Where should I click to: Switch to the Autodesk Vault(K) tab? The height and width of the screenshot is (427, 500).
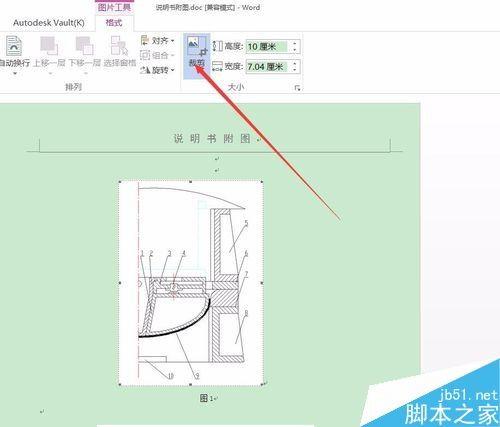(x=49, y=23)
